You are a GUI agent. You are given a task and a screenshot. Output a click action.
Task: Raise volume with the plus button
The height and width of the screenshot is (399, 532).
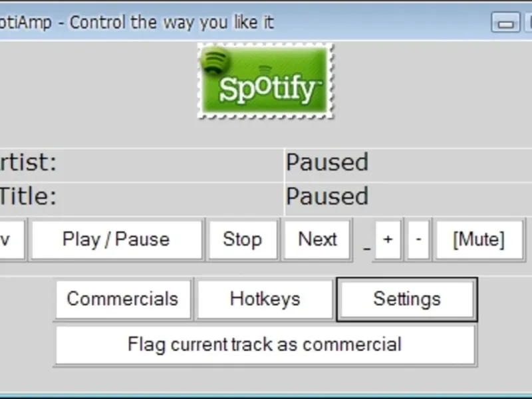(388, 239)
